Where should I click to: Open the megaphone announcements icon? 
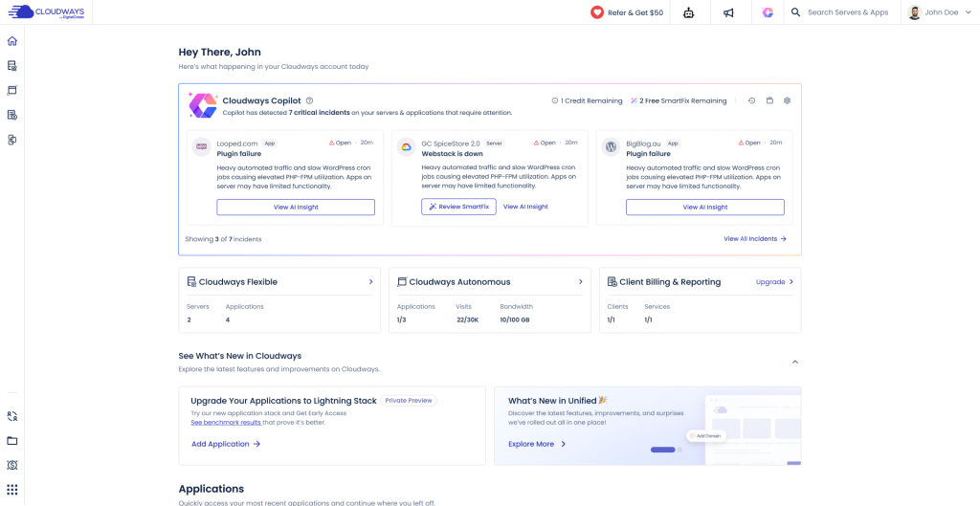coord(728,12)
